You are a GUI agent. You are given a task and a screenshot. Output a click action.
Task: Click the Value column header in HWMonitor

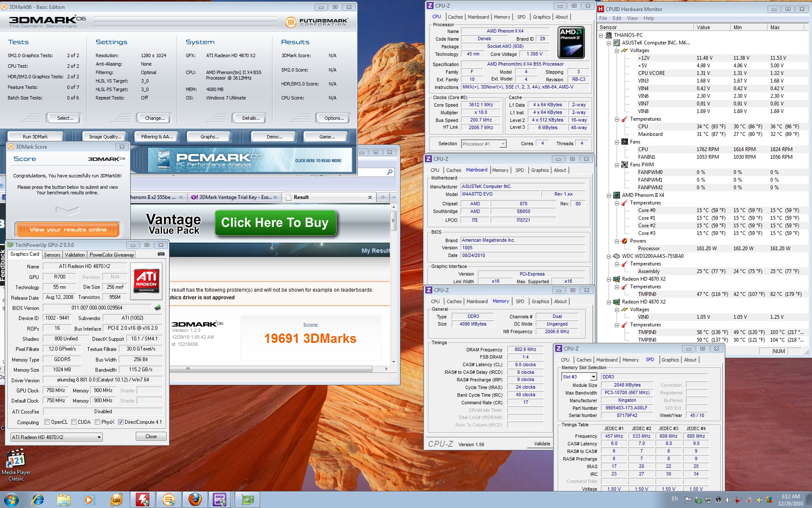click(x=712, y=28)
